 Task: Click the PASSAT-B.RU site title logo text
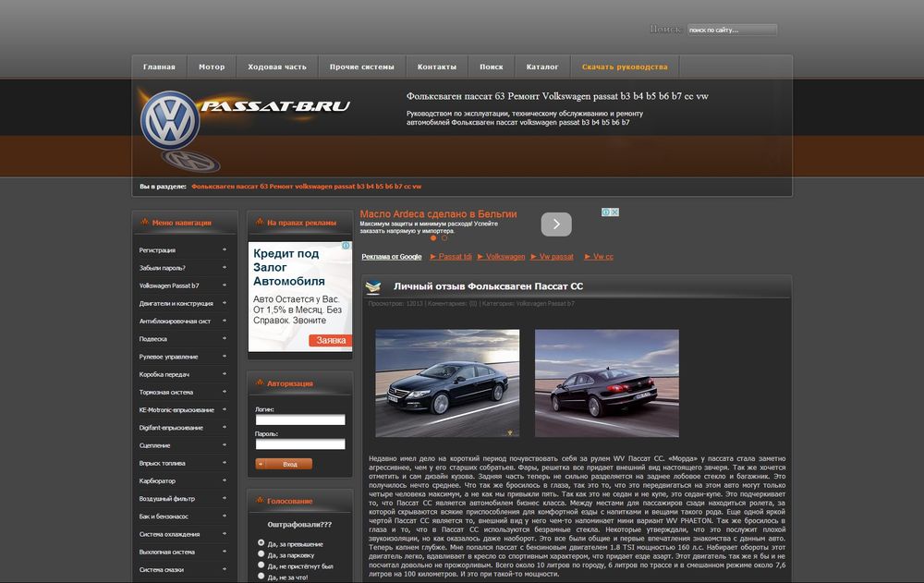click(275, 106)
